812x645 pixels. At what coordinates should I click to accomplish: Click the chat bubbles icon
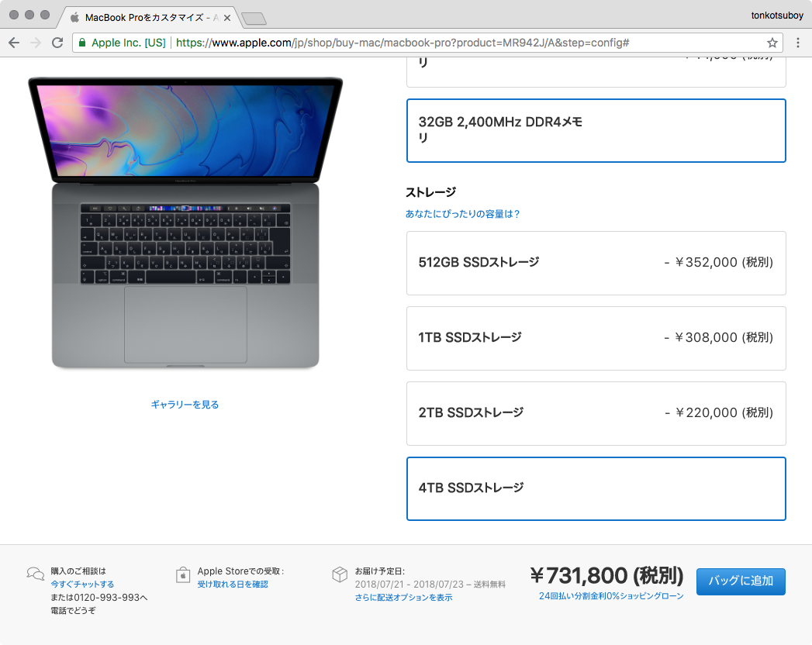click(35, 574)
